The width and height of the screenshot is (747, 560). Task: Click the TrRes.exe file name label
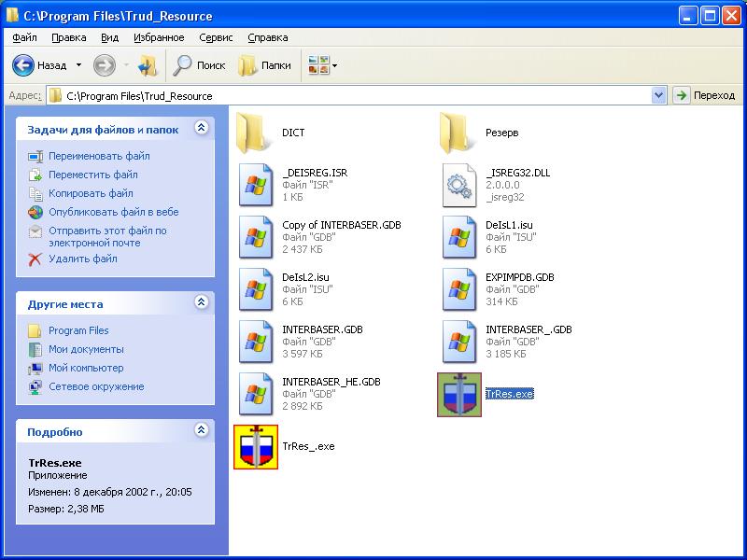pyautogui.click(x=509, y=394)
